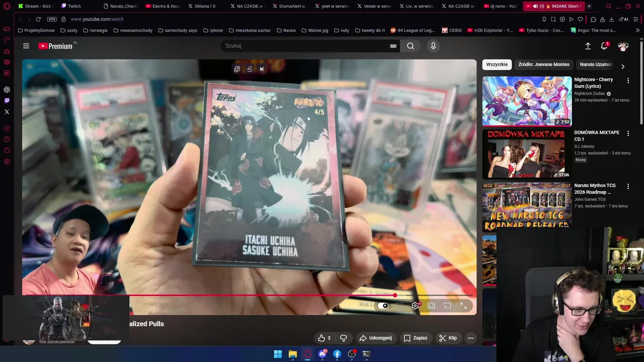The image size is (644, 362).
Task: Dislike the video with thumbs down
Action: [x=344, y=338]
